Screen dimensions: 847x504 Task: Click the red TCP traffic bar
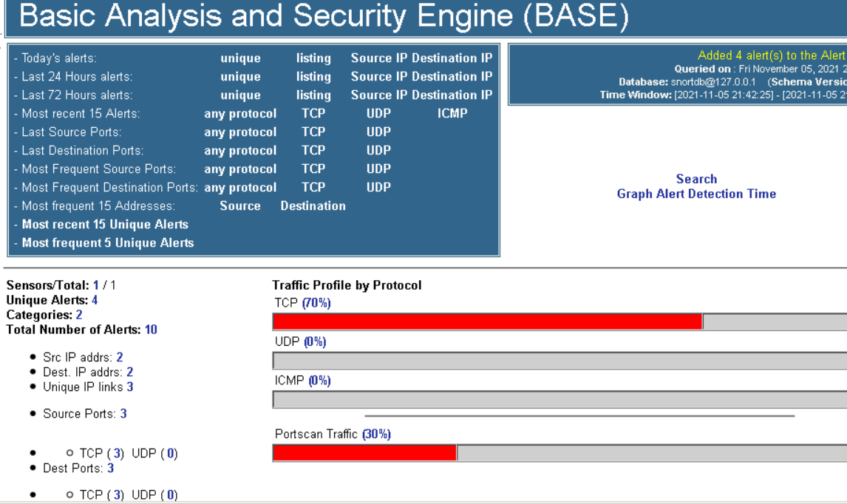tap(487, 322)
